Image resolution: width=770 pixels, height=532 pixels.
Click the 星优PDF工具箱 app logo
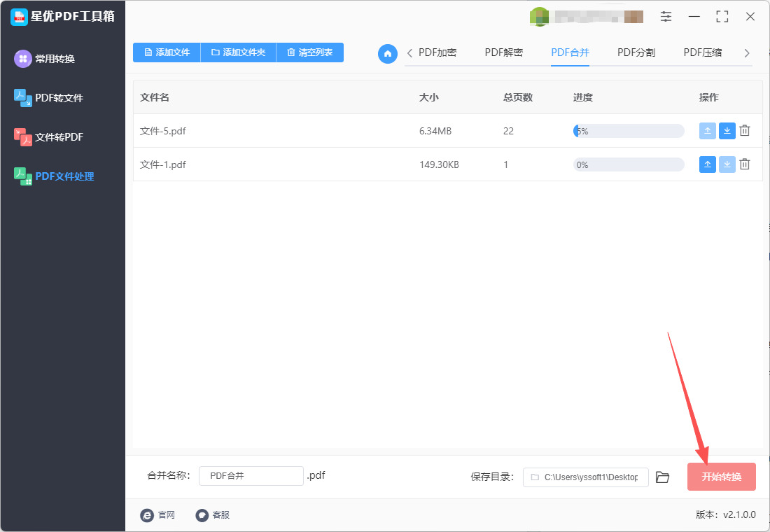tap(19, 17)
